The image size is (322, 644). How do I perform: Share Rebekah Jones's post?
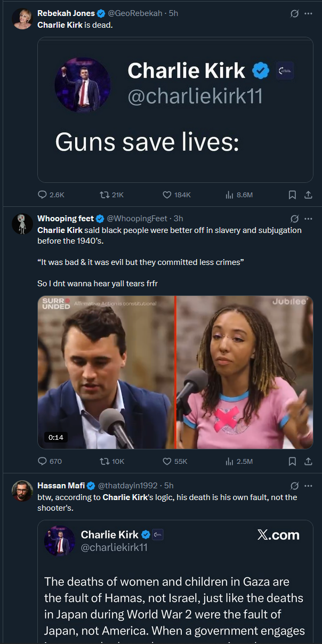click(x=308, y=195)
